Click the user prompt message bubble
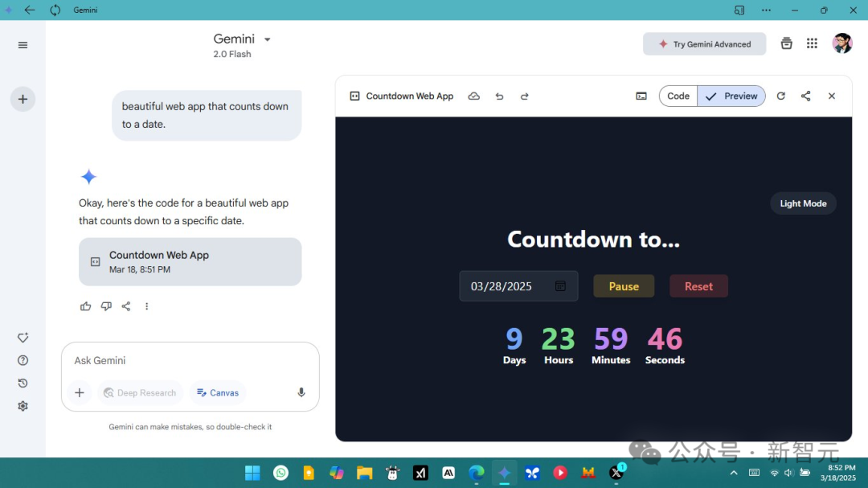This screenshot has width=868, height=488. point(207,115)
